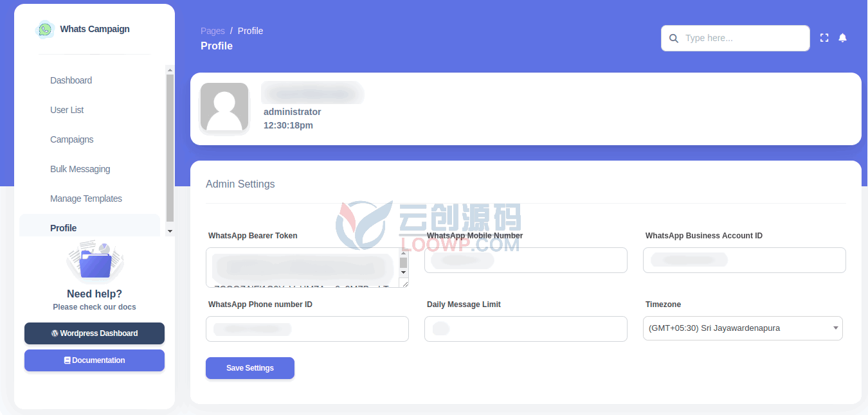
Task: Open Manage Templates page
Action: pyautogui.click(x=86, y=199)
